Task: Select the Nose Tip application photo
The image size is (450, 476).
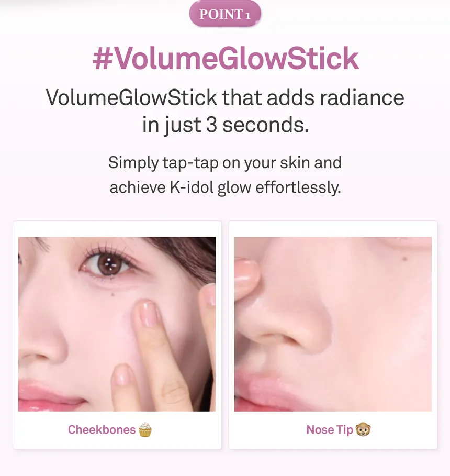Action: click(x=333, y=324)
